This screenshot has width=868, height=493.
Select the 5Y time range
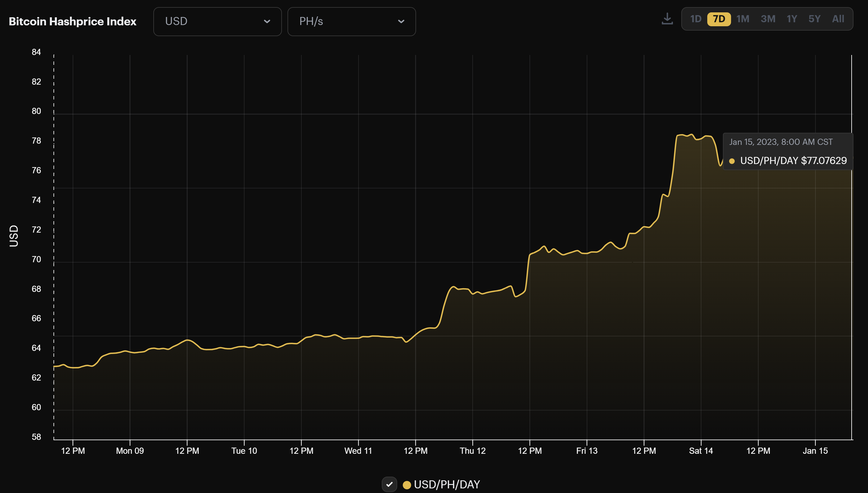click(x=815, y=19)
